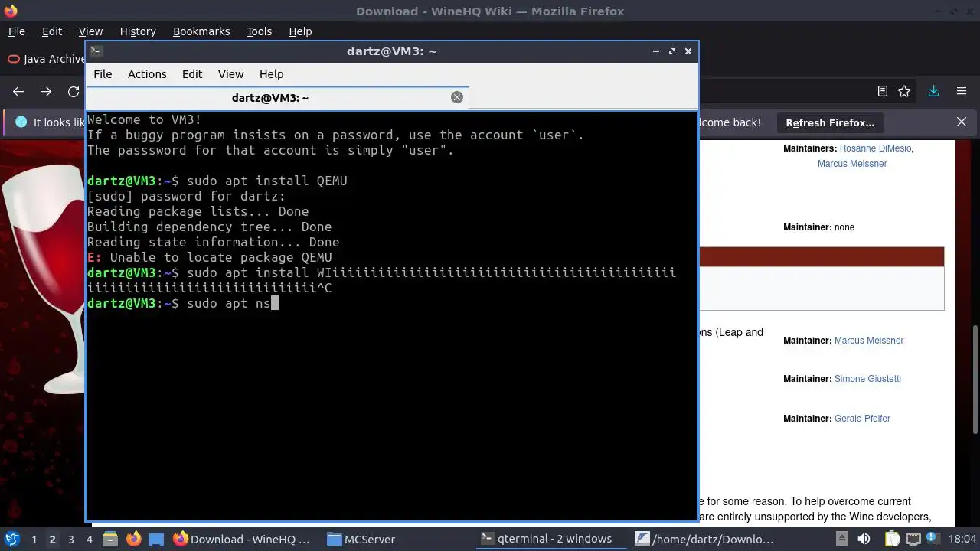Open Marcus Meissner link above Simone Giustetti

click(869, 341)
